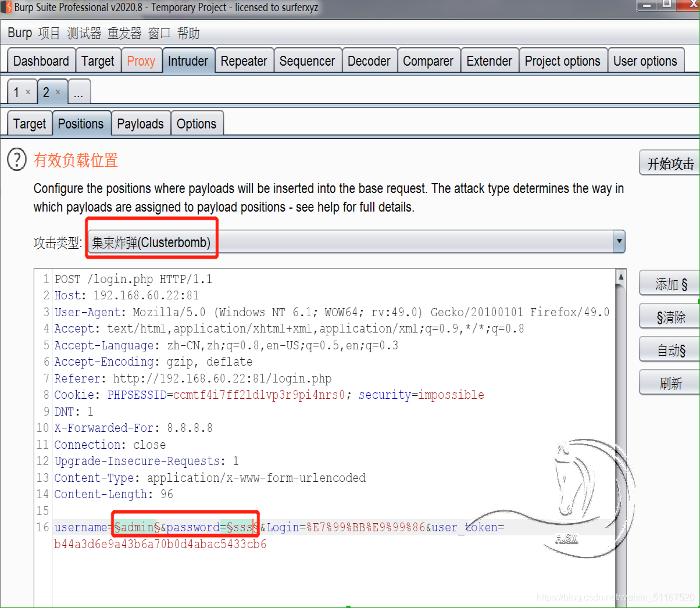700x608 pixels.
Task: Switch to the Decoder tab
Action: click(x=369, y=60)
